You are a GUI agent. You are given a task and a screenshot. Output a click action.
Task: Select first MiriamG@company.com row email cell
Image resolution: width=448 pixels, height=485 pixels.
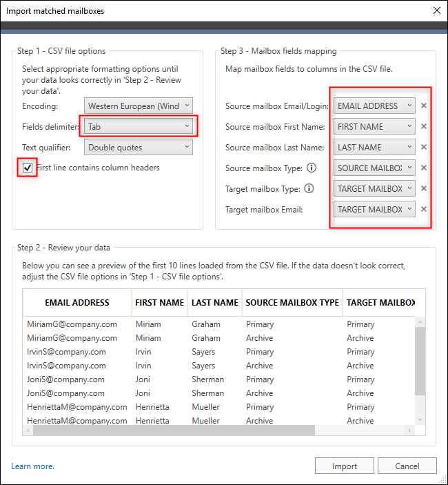coord(72,324)
